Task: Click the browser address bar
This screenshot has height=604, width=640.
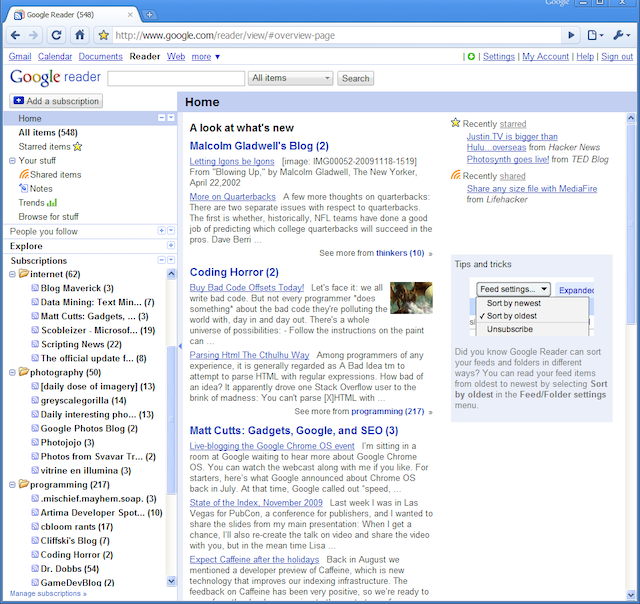Action: tap(337, 36)
